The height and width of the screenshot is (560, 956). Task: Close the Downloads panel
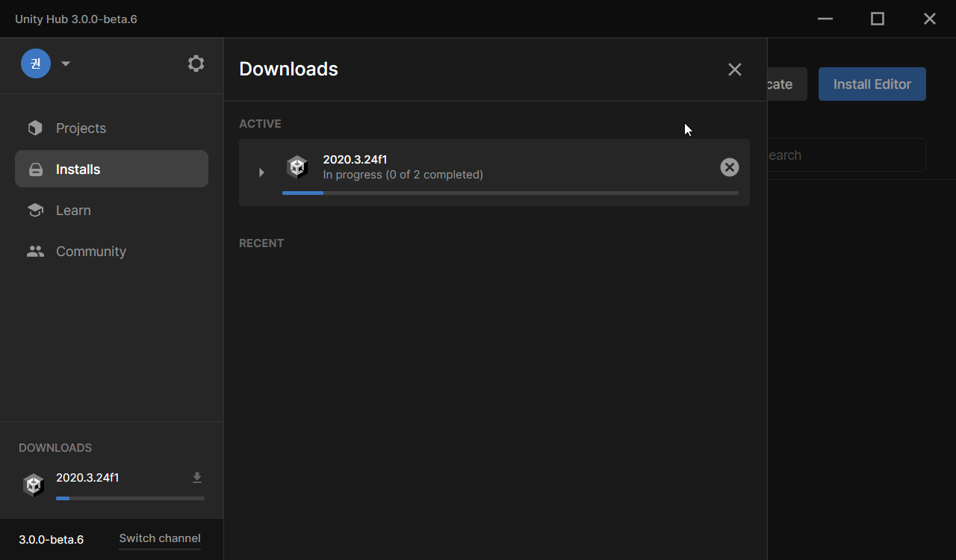point(735,69)
